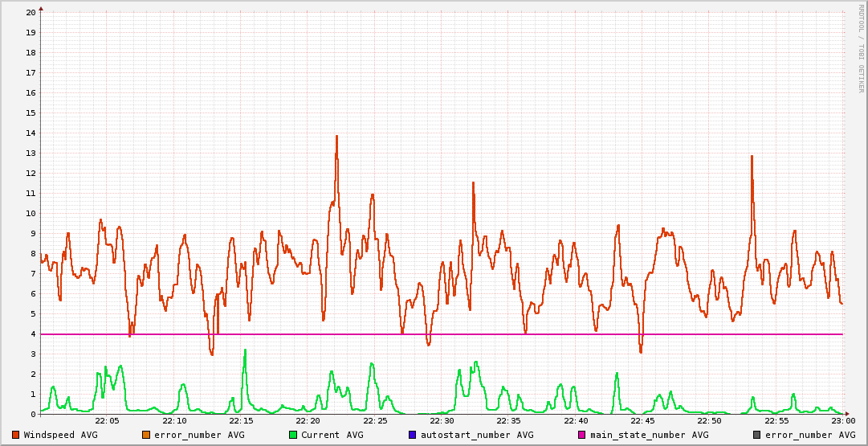Click the red arrow ending the x-axis
This screenshot has height=446, width=868.
point(847,415)
